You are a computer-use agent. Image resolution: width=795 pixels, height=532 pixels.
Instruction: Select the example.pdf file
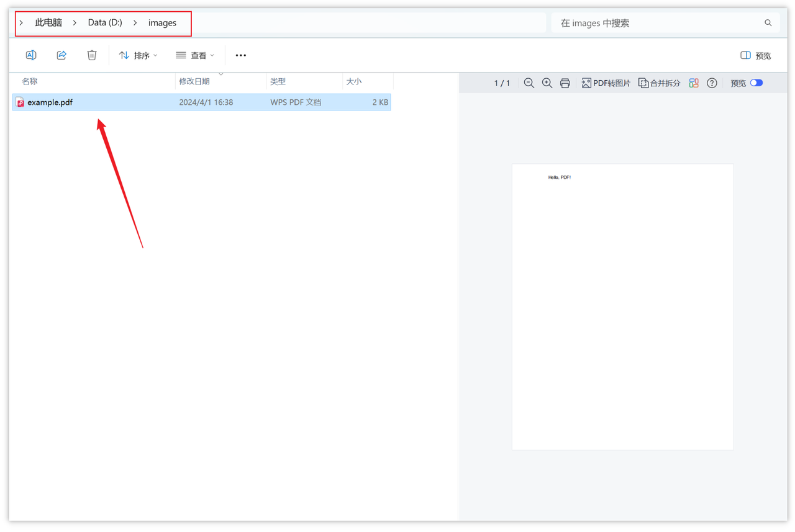point(202,102)
